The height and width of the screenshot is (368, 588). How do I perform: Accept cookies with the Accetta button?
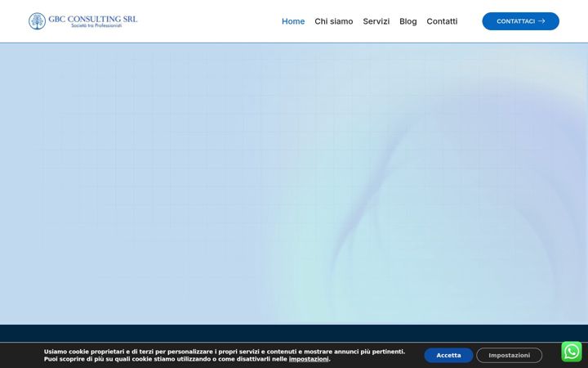point(448,355)
